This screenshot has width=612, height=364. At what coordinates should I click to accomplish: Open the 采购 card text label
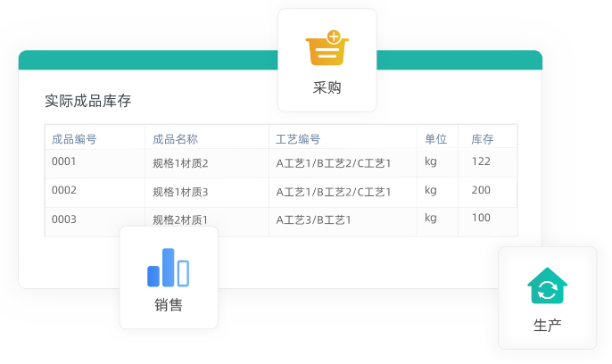[327, 88]
